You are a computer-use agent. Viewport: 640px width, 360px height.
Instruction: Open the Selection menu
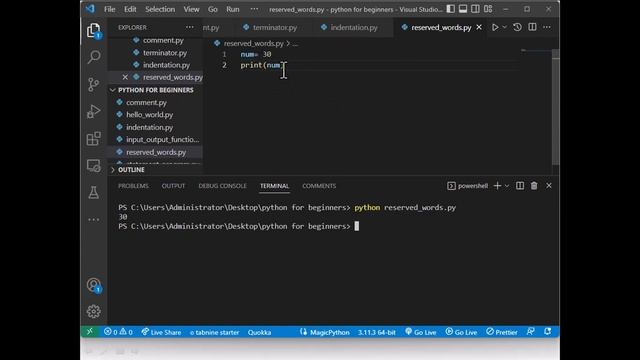point(160,9)
